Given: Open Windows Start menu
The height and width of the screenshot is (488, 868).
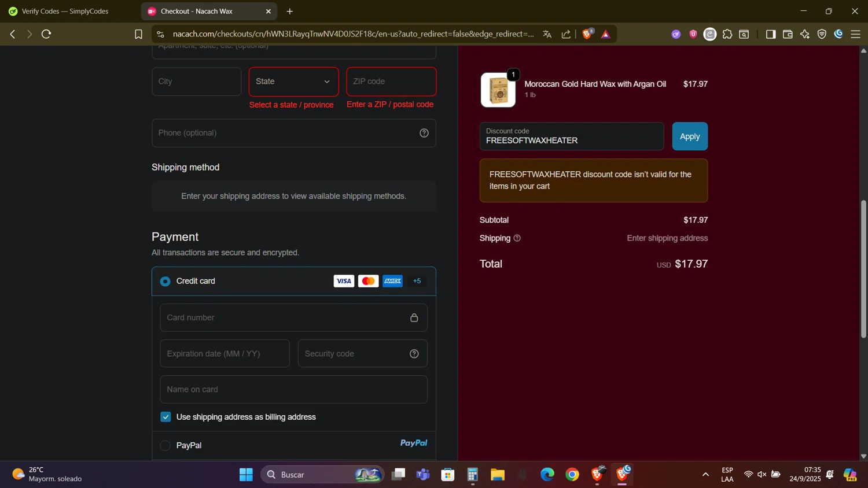Looking at the screenshot, I should (246, 475).
